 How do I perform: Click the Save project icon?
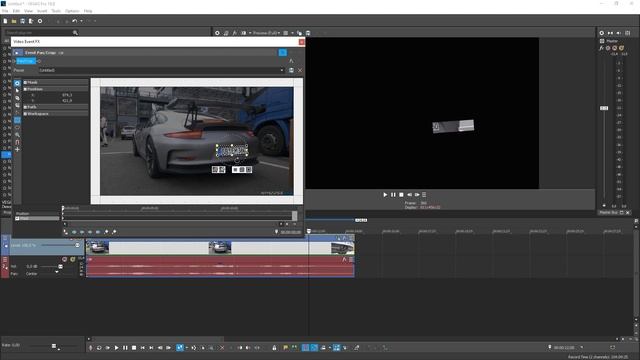pos(22,21)
